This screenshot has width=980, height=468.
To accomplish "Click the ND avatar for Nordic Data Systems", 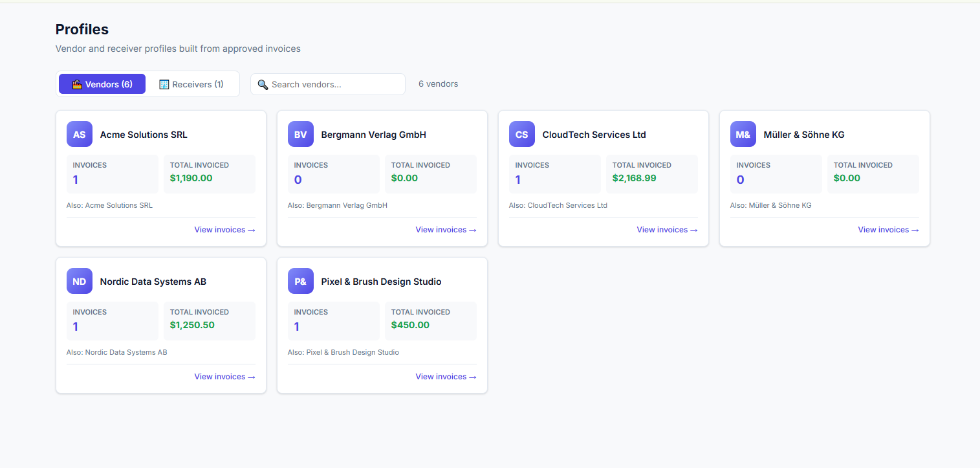I will pyautogui.click(x=80, y=282).
